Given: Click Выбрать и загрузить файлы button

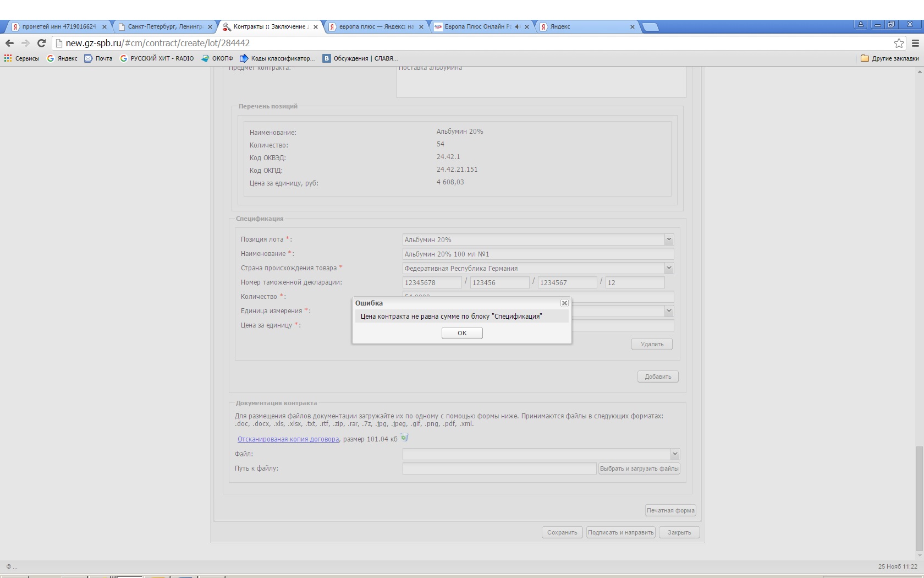Looking at the screenshot, I should point(639,468).
